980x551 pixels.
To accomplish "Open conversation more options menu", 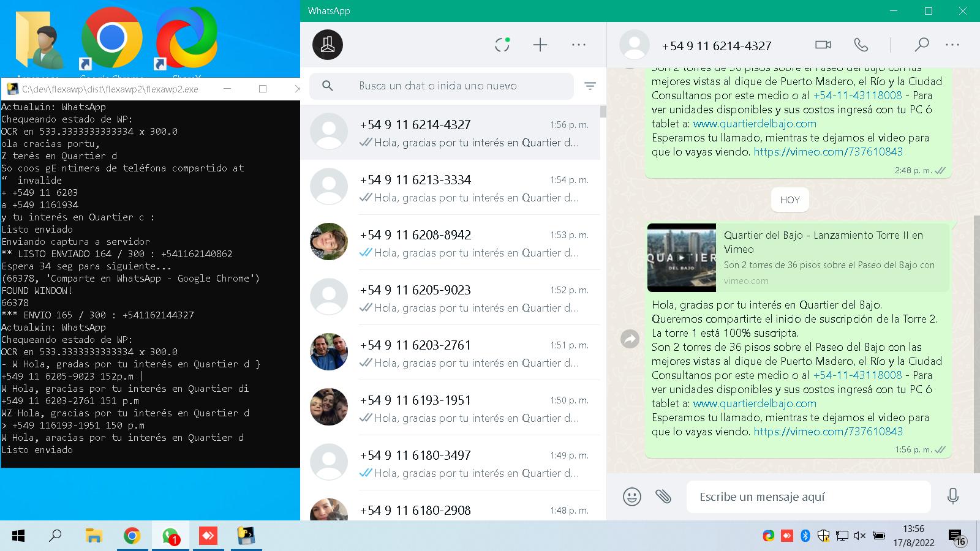I will tap(952, 45).
